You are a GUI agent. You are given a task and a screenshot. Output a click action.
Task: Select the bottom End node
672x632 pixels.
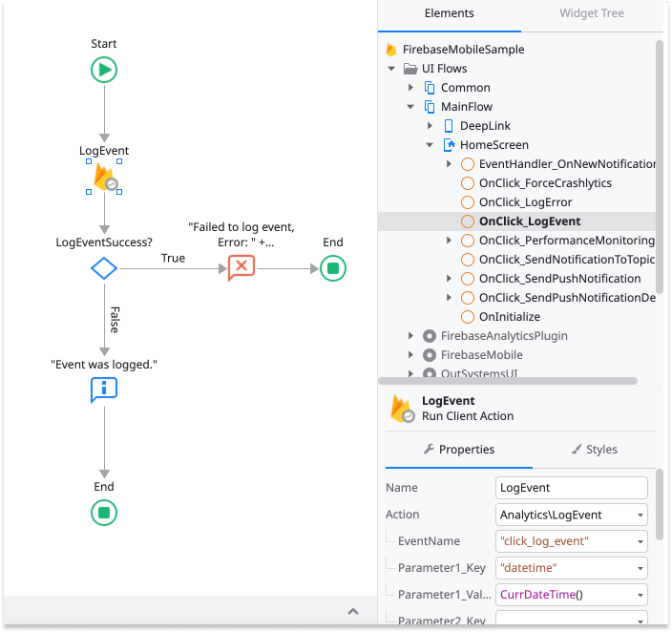coord(104,513)
